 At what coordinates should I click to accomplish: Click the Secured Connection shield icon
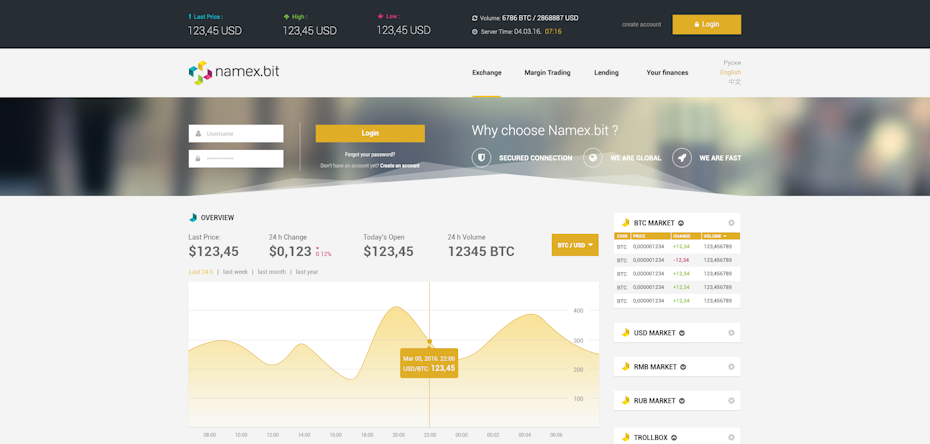pos(481,158)
